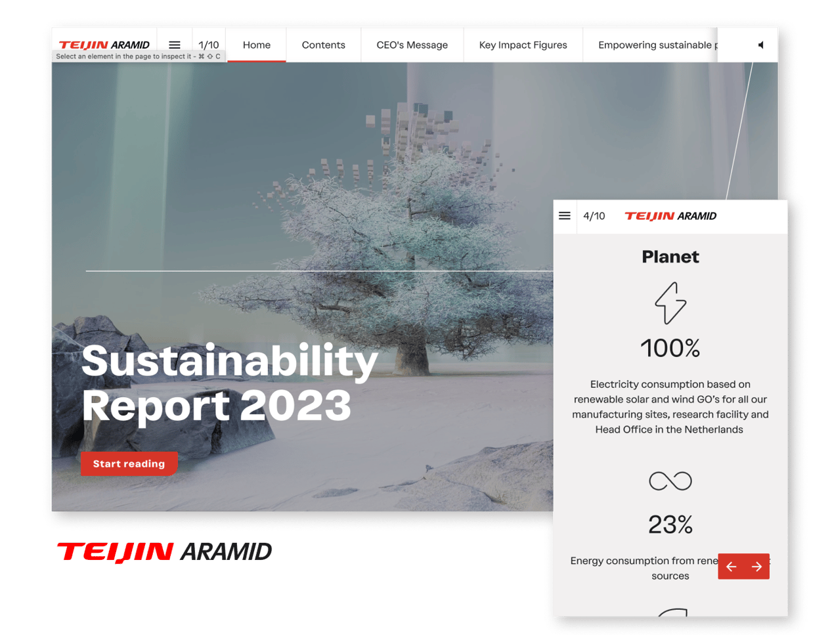The width and height of the screenshot is (830, 644).
Task: Select the CEO's Message tab
Action: [x=412, y=45]
